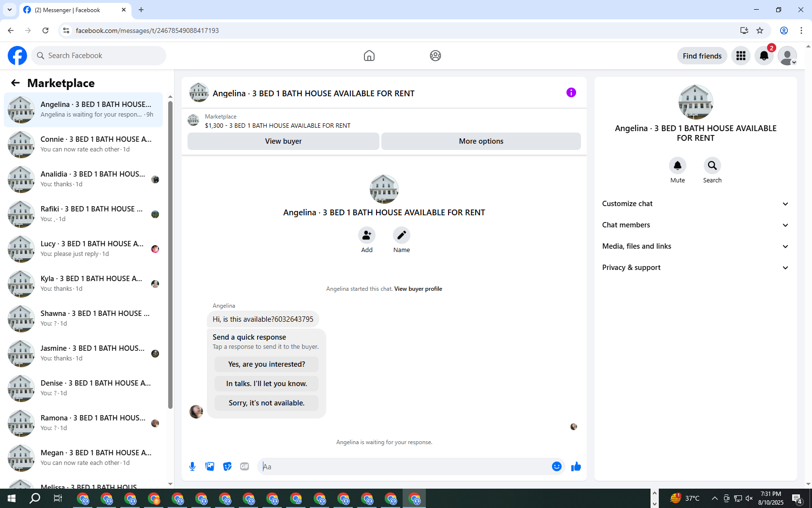Click the More options button
The image size is (812, 508).
pyautogui.click(x=481, y=141)
